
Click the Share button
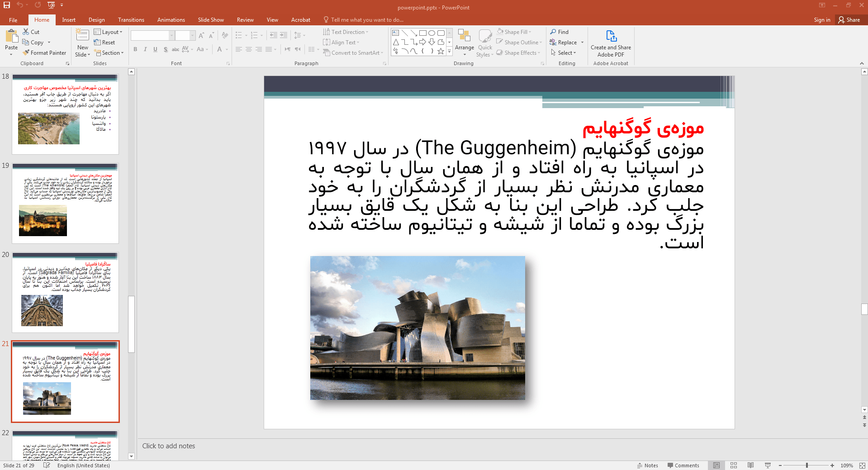pyautogui.click(x=849, y=20)
